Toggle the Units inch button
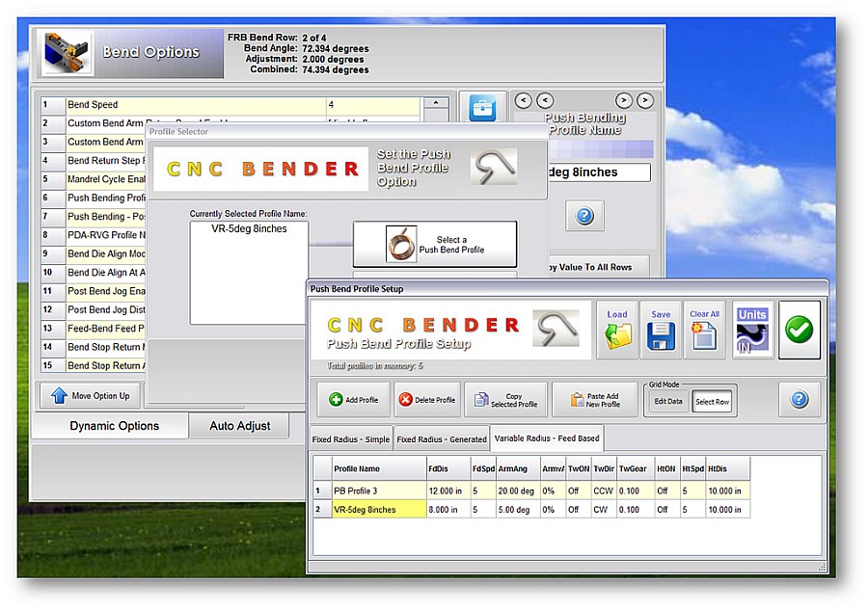868x610 pixels. [752, 330]
